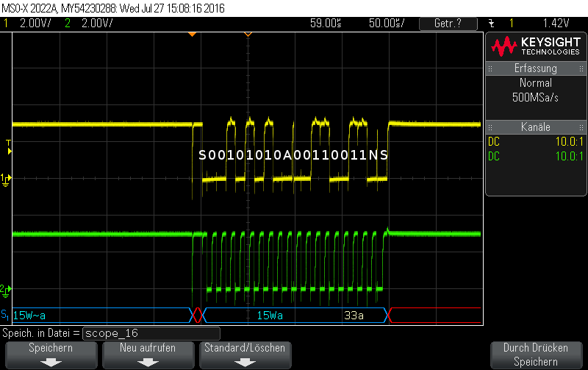This screenshot has width=588, height=370.
Task: Expand the Standard/Löschen softkey menu
Action: 245,354
